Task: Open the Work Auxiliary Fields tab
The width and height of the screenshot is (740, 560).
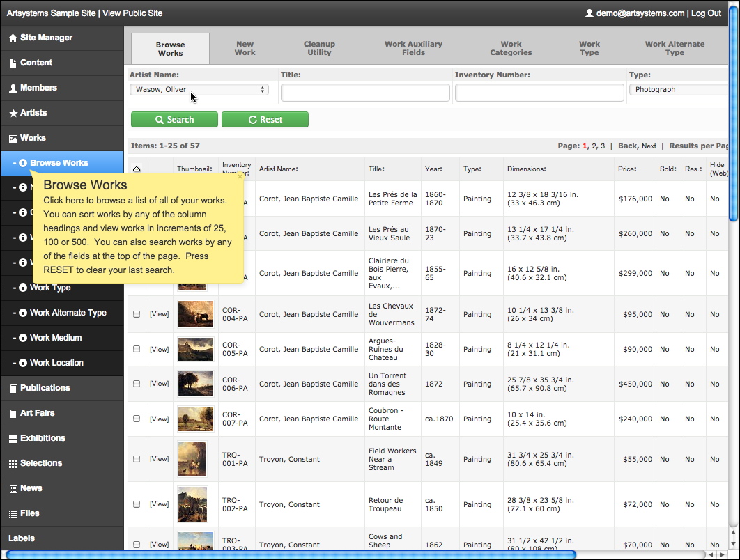Action: pos(413,48)
